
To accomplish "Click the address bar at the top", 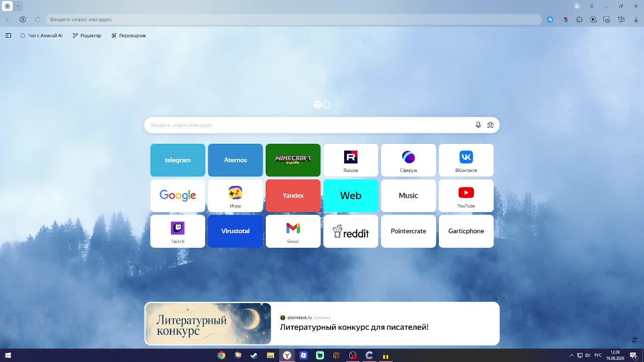I will pyautogui.click(x=294, y=20).
